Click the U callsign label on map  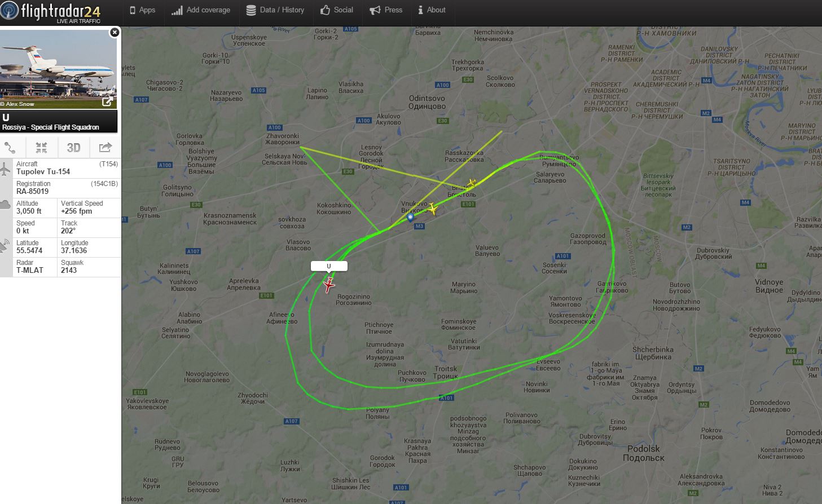coord(329,266)
